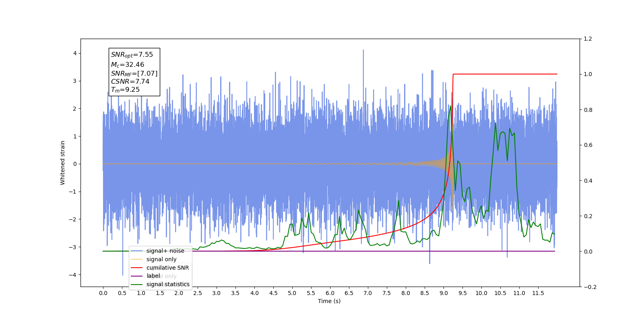Click the 0 tick on left axis
The image size is (644, 322).
[x=75, y=164]
